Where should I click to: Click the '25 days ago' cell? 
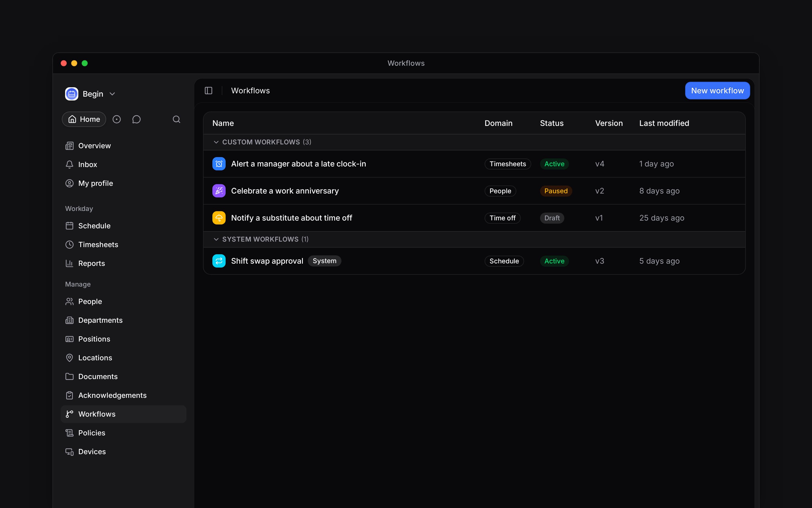tap(662, 218)
